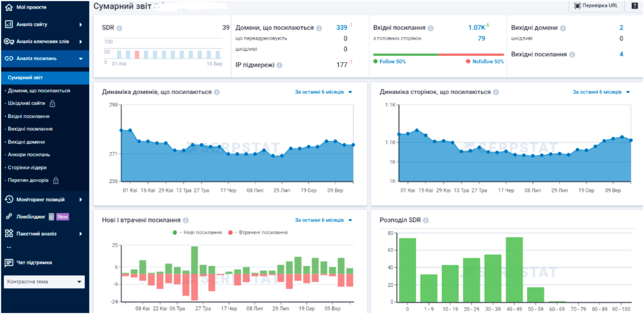Click the info icon next to SDR
Screen dimensions: 644x315
(x=120, y=28)
